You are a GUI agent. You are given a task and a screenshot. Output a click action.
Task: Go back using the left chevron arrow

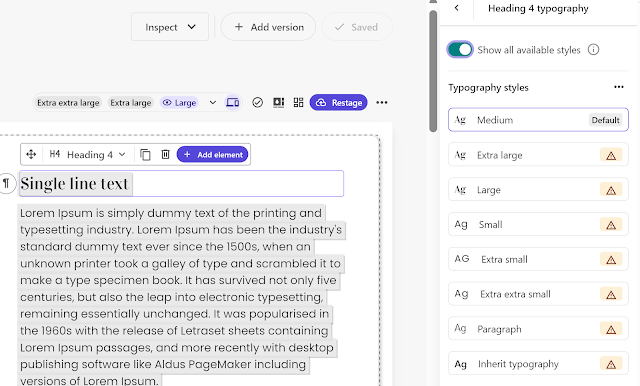click(457, 8)
